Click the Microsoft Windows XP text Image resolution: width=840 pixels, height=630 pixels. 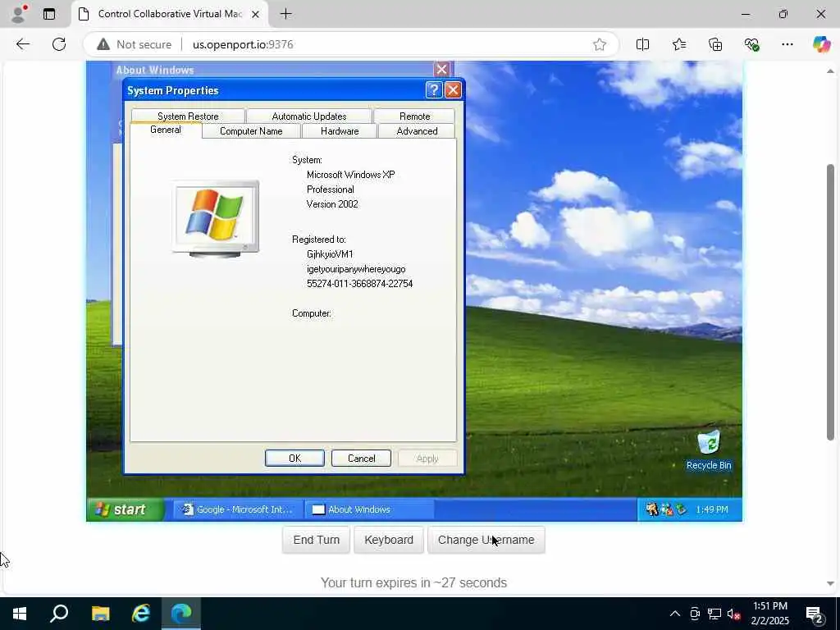(x=351, y=175)
